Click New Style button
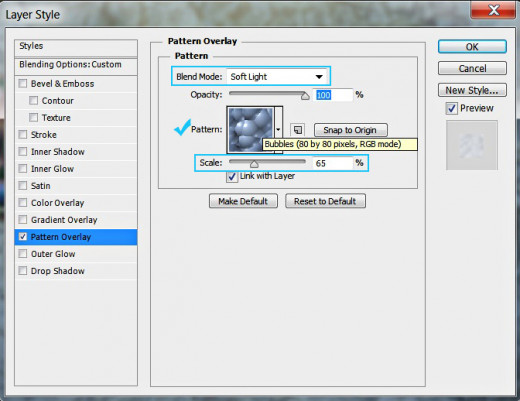The height and width of the screenshot is (401, 520). pos(472,90)
